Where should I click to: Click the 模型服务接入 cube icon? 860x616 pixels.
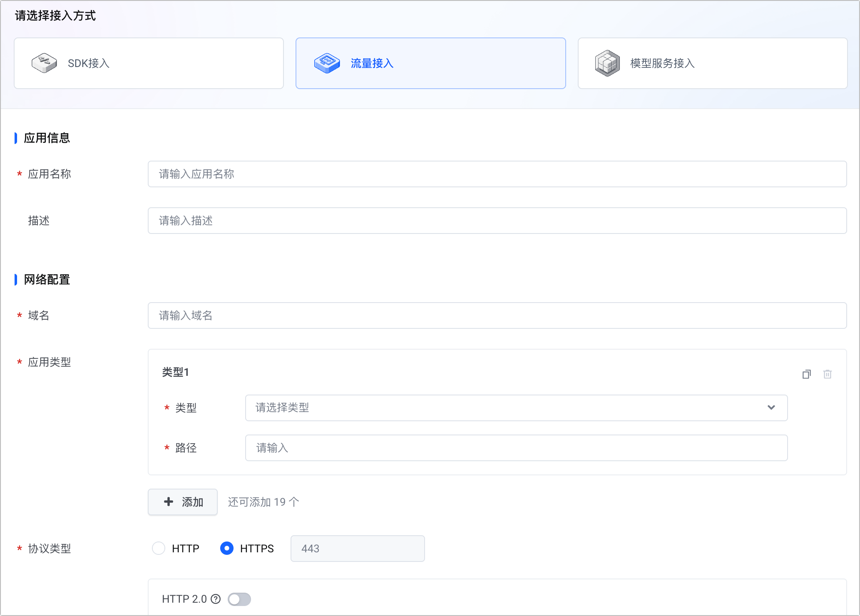(x=607, y=63)
